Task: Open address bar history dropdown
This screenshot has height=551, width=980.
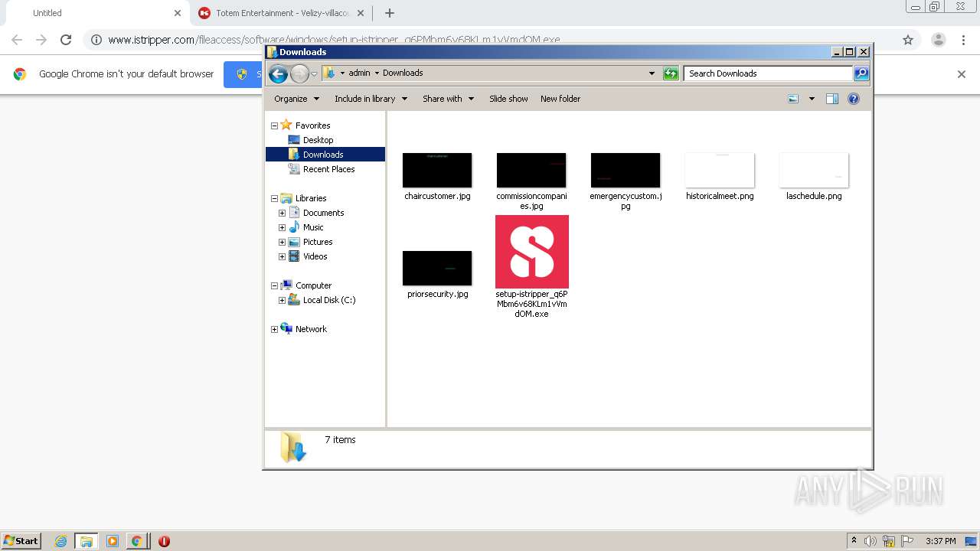Action: (x=652, y=73)
